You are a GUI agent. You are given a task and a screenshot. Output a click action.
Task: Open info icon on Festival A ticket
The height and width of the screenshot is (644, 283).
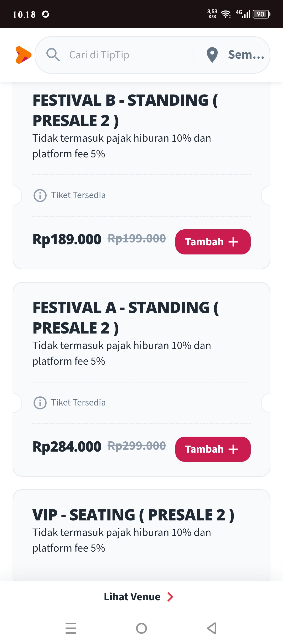[40, 403]
